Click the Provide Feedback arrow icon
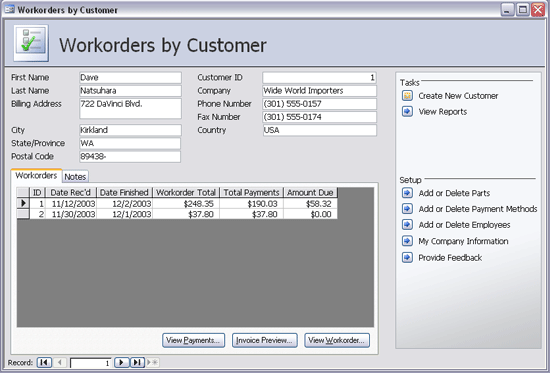The image size is (550, 373). [407, 258]
